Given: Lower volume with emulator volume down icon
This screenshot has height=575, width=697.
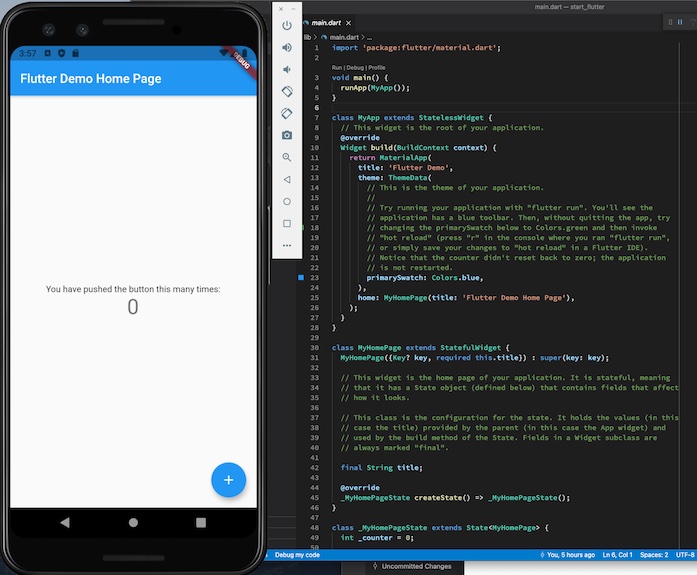Looking at the screenshot, I should pos(287,69).
